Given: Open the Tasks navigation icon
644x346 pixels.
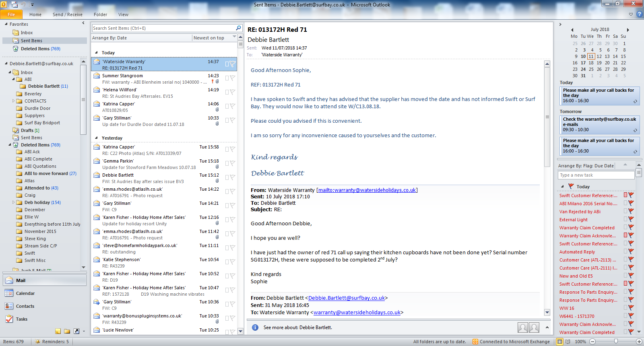Looking at the screenshot, I should [9, 319].
